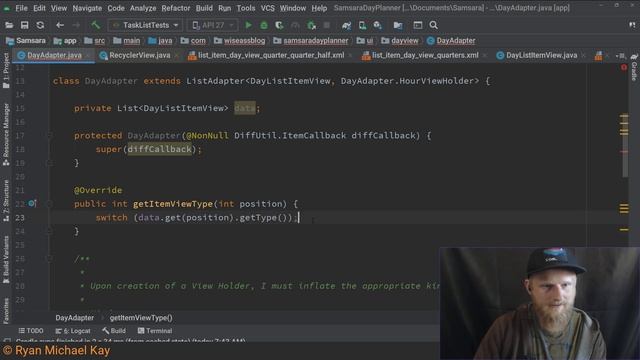This screenshot has height=360, width=640.
Task: Click samsaradayplanner breadcrumb folder
Action: point(311,41)
